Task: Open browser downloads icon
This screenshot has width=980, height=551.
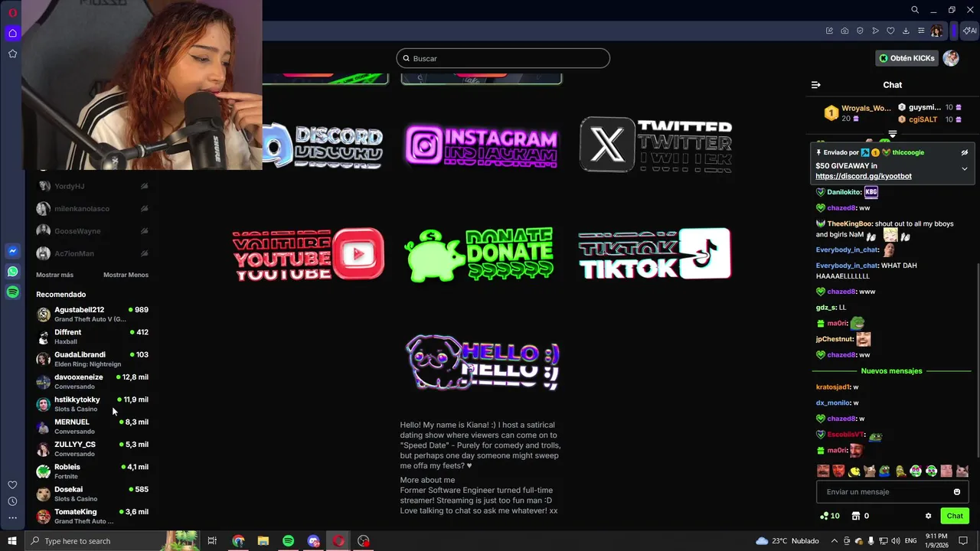Action: [906, 31]
